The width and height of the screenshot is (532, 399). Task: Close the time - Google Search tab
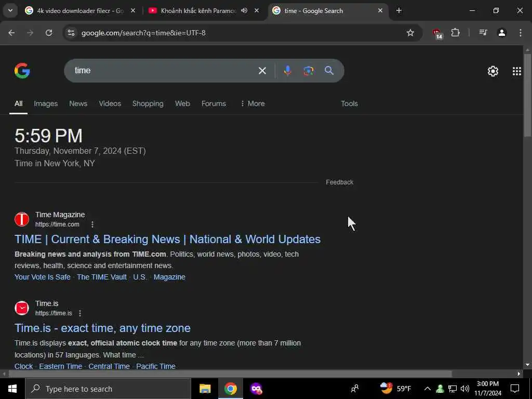pos(380,10)
